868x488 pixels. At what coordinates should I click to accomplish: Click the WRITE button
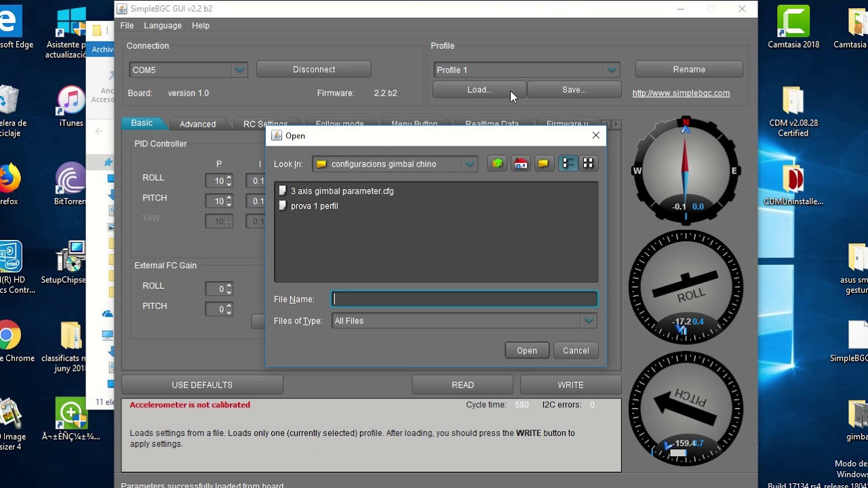570,385
